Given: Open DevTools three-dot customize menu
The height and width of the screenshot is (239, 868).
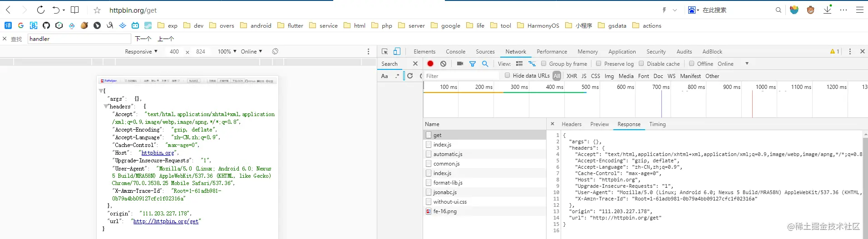Looking at the screenshot, I should coord(850,51).
